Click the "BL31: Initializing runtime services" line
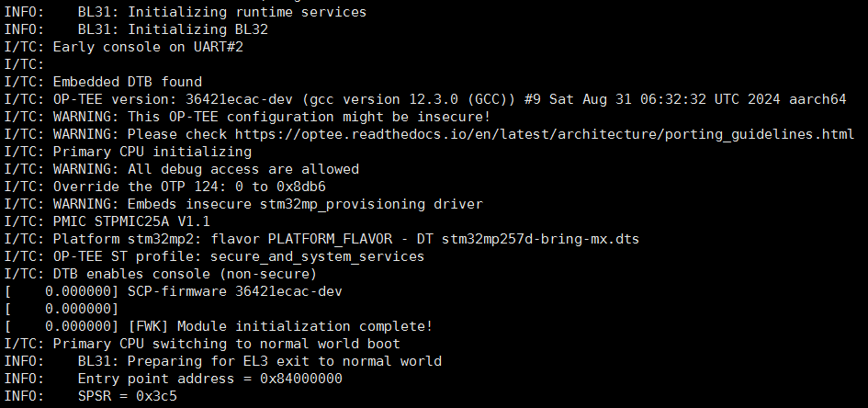 coord(220,12)
